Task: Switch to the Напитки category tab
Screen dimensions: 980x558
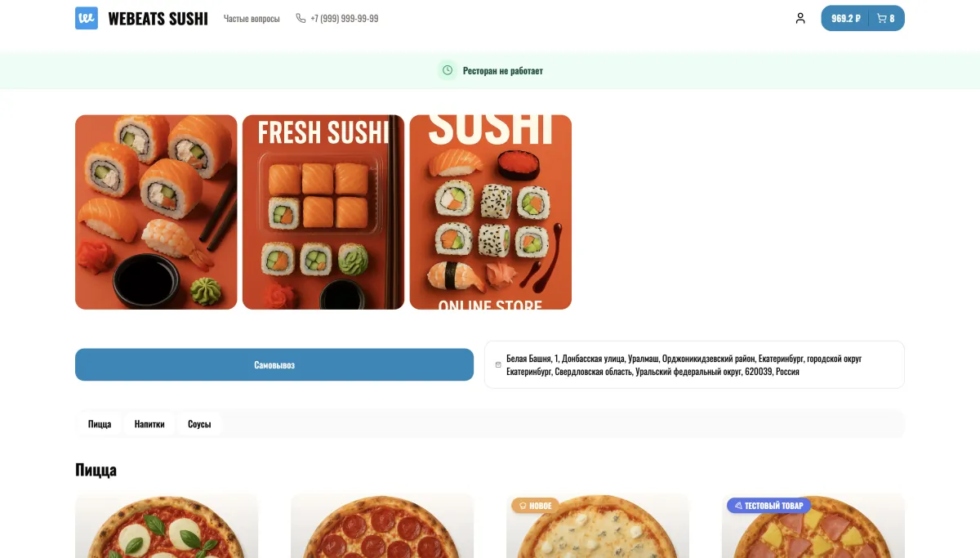Action: [149, 424]
